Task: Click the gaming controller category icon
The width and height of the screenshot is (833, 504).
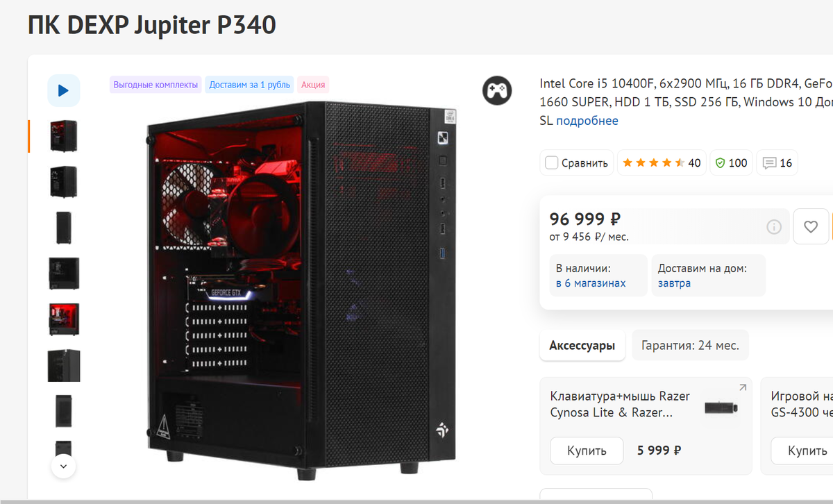Action: point(497,90)
